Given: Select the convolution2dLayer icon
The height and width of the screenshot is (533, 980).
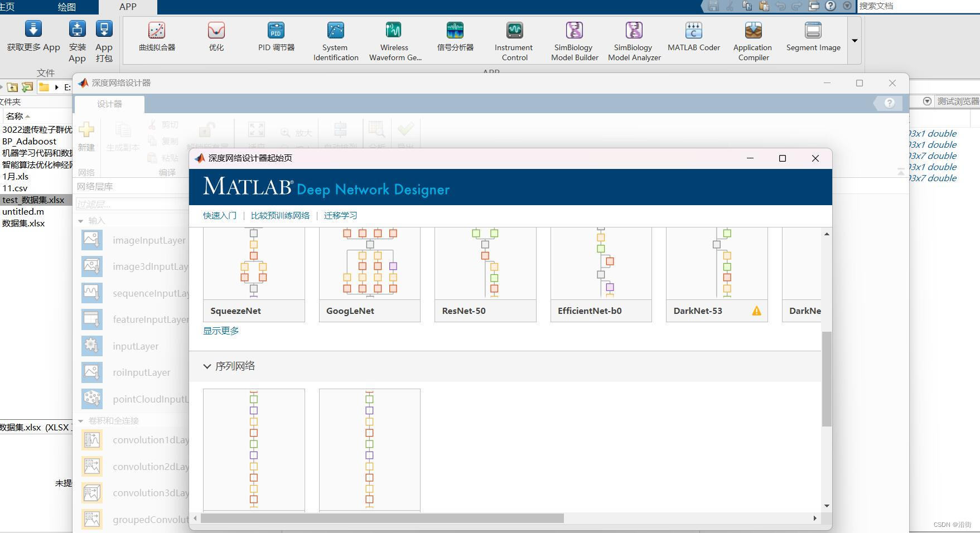Looking at the screenshot, I should click(x=92, y=467).
